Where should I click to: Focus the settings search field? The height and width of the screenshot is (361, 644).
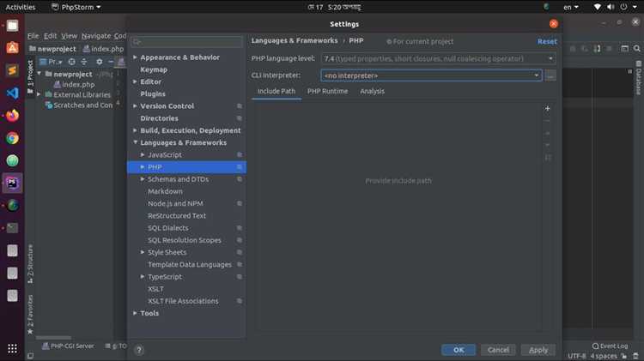pos(187,42)
